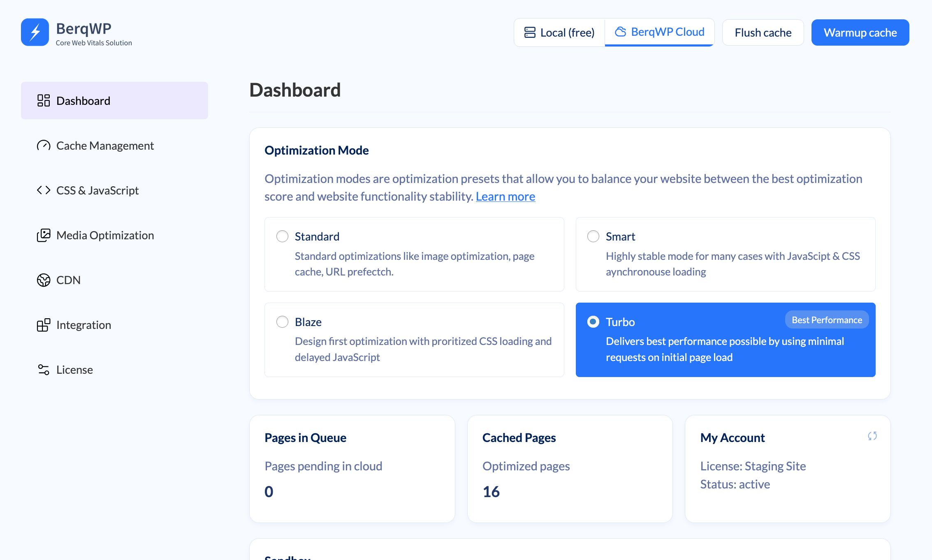
Task: Click the Turbo mode description text
Action: (725, 349)
